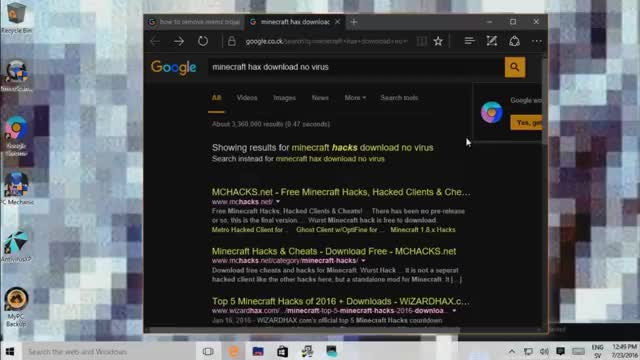Open Edge More actions ellipsis
Viewport: 640px width, 360px height.
[x=537, y=41]
